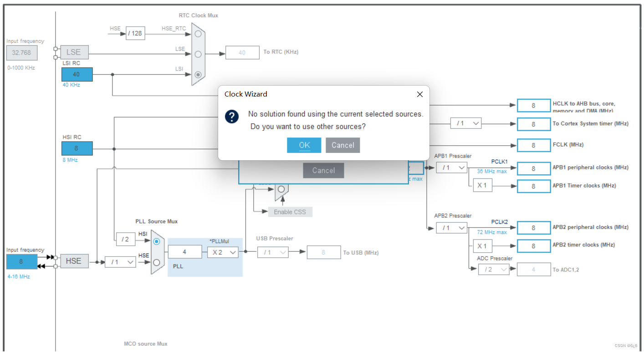
Task: Click the APB2 peripheral clocks value field
Action: click(534, 228)
